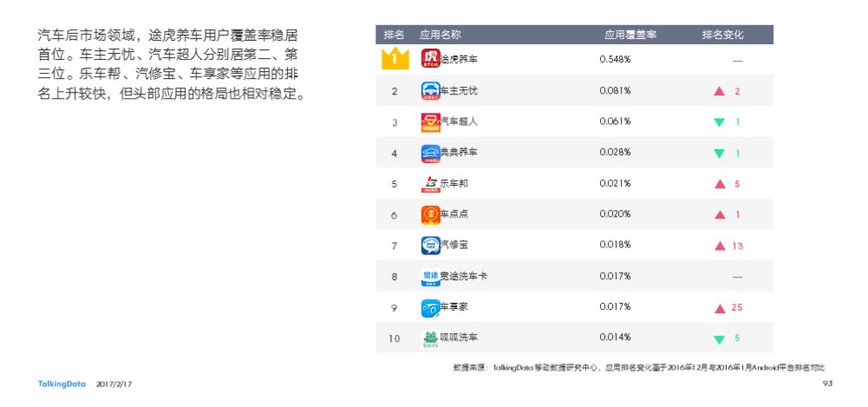
Task: Click the 宽途洗车卡 app icon
Action: pyautogui.click(x=430, y=276)
